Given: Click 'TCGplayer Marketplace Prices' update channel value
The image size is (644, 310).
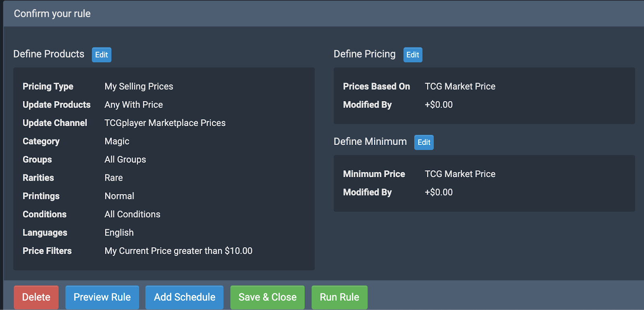Looking at the screenshot, I should [165, 123].
